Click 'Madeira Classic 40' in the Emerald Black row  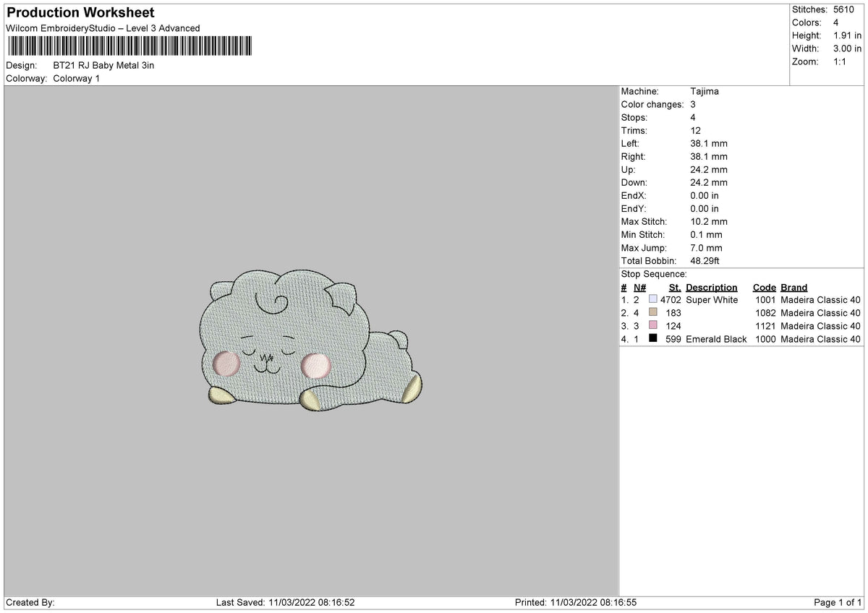[x=821, y=338]
